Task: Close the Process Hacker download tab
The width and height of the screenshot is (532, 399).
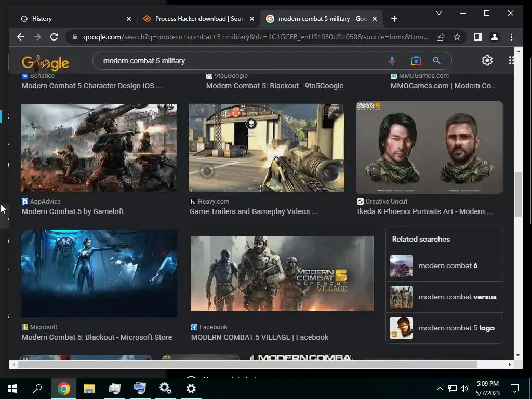Action: tap(252, 19)
